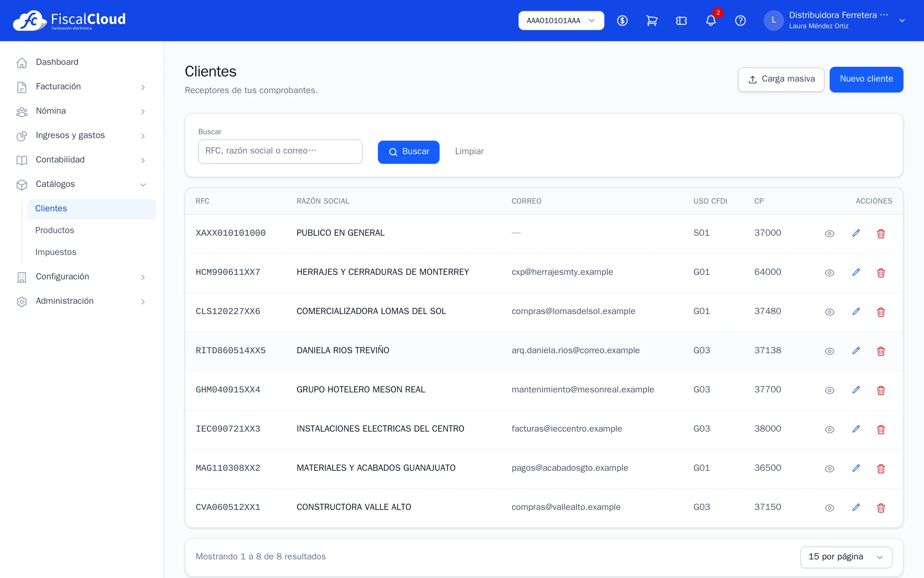
Task: Edit COMERCIALIZADORA LOMAS DEL SOL client
Action: (856, 311)
